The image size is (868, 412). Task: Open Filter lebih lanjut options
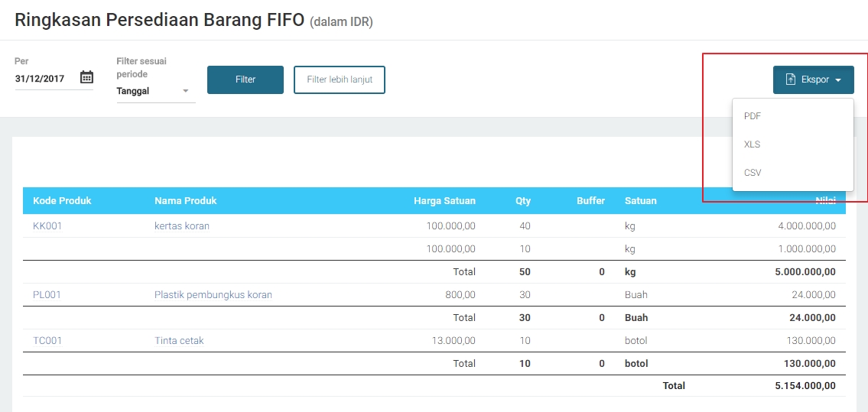(339, 79)
